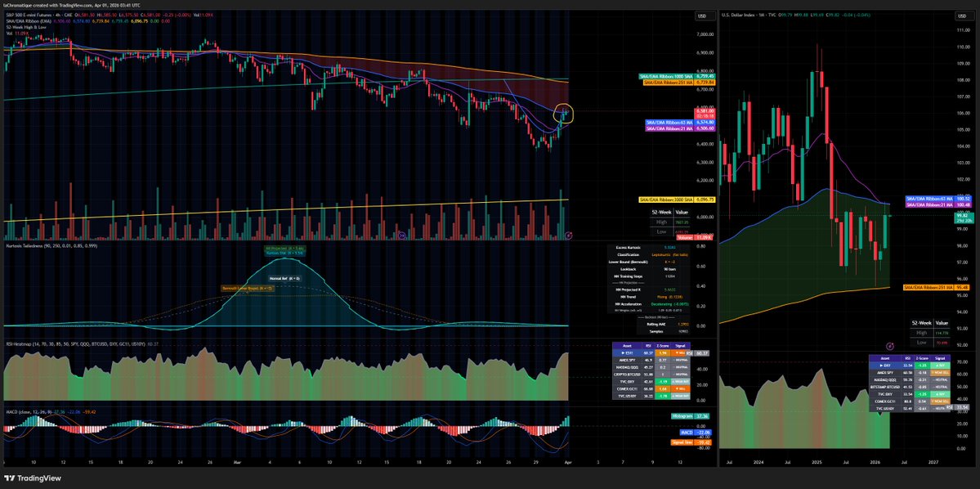The image size is (980, 489).
Task: Click the Bernoulli Lower Bound chart label
Action: tap(247, 289)
